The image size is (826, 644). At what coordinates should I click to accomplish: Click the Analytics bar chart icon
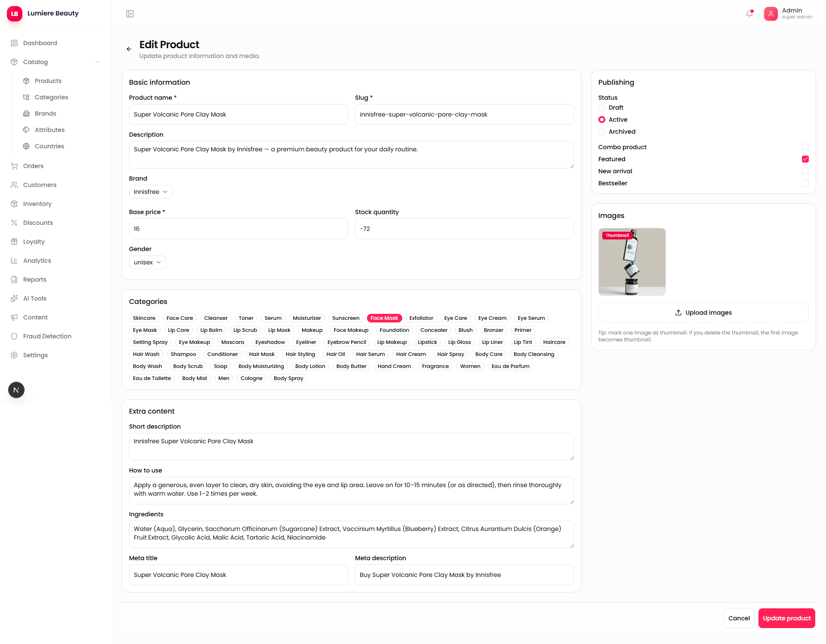tap(14, 261)
